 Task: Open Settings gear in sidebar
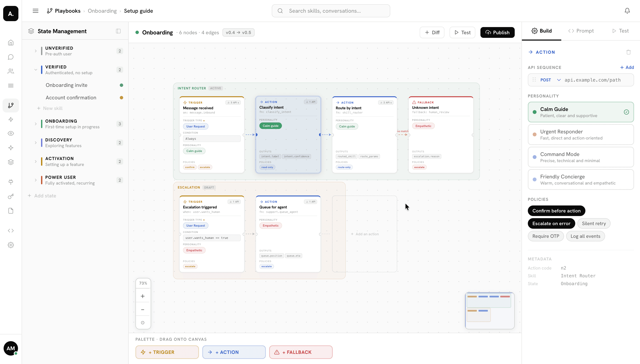[11, 245]
